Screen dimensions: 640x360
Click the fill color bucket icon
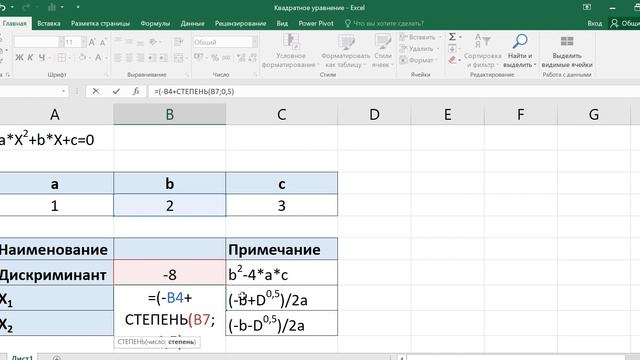coord(82,58)
